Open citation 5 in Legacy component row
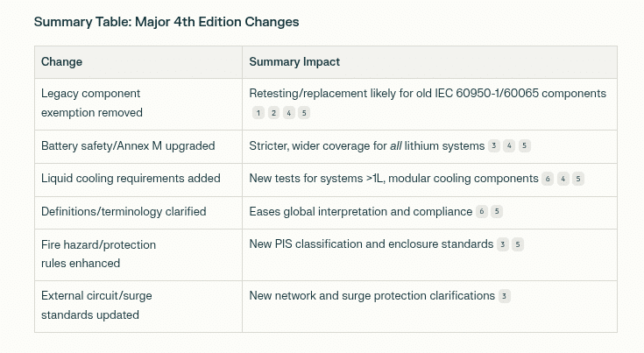 coord(304,113)
